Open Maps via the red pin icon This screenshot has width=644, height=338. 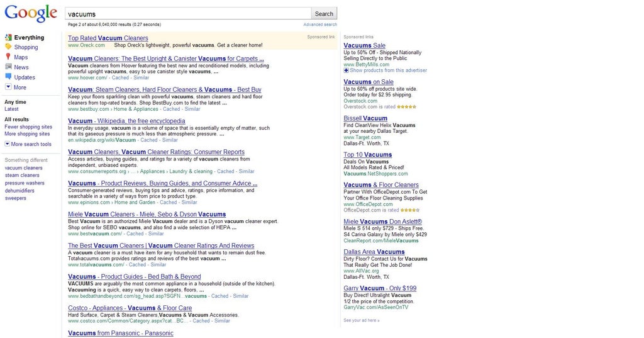pyautogui.click(x=8, y=57)
